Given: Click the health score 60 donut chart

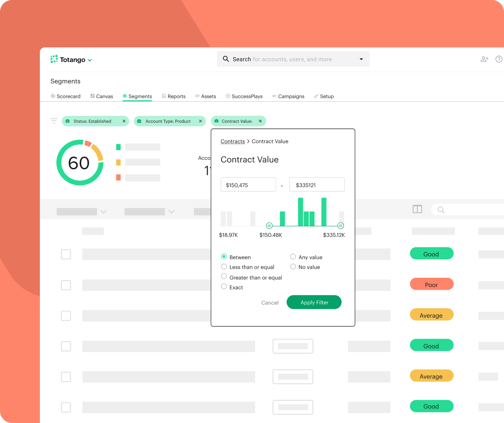Looking at the screenshot, I should tap(80, 163).
